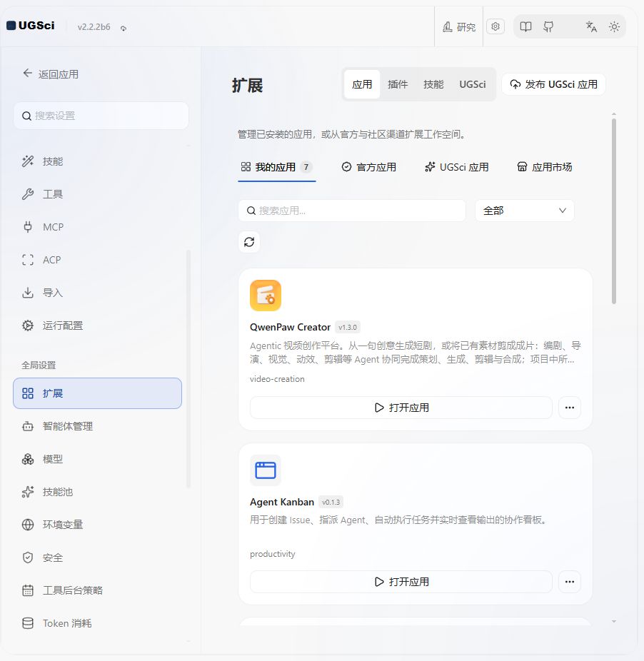Viewport: 644px width, 661px height.
Task: Open 工具后台策略 in the sidebar
Action: point(97,590)
